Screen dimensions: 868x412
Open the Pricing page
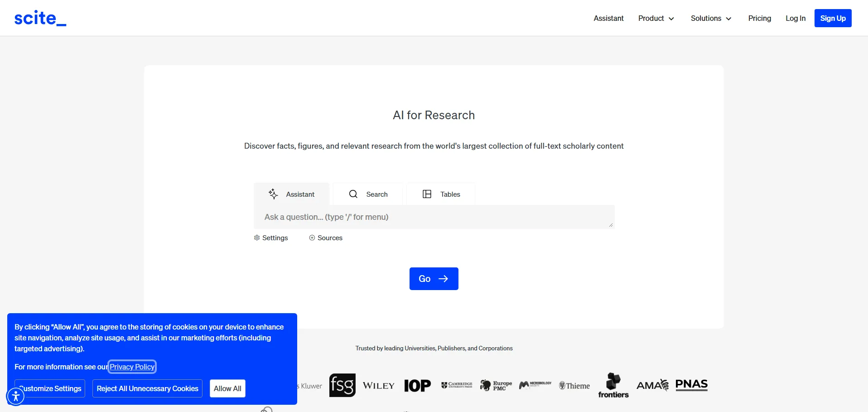(759, 18)
